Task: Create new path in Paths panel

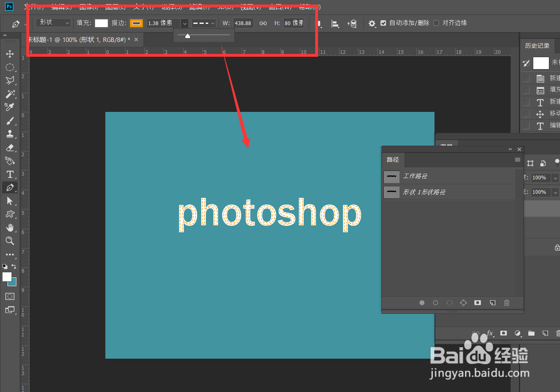Action: pyautogui.click(x=493, y=303)
